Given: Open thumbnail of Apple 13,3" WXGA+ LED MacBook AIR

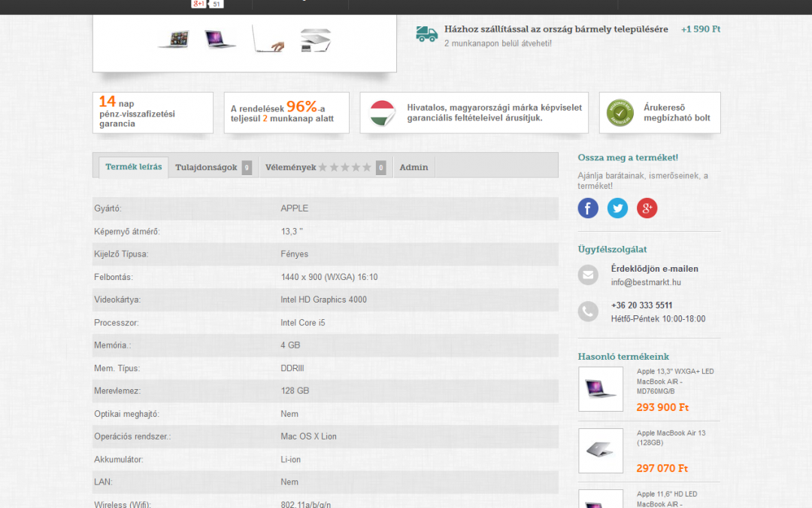Looking at the screenshot, I should [x=601, y=389].
